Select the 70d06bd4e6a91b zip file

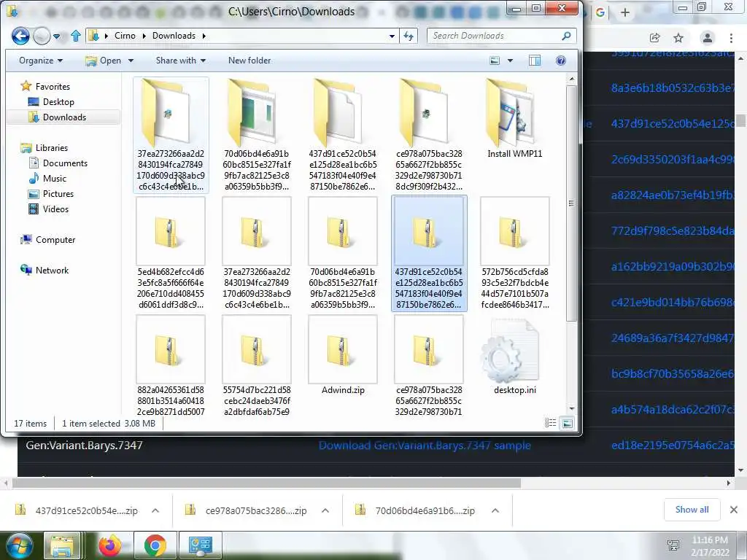343,253
